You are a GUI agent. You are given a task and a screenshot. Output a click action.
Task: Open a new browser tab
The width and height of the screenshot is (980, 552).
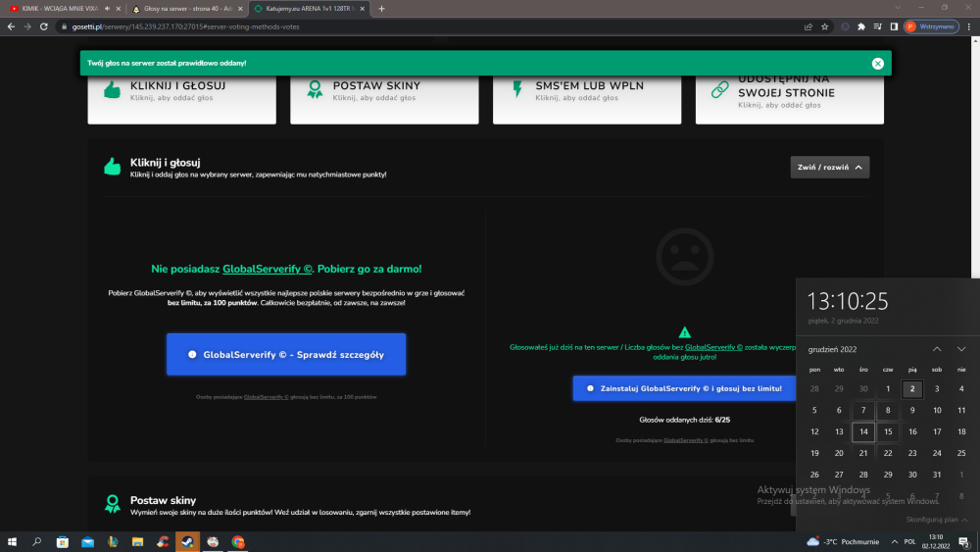(381, 9)
